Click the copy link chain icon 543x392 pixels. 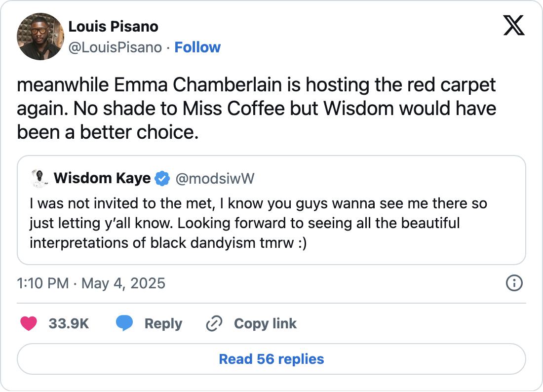213,323
